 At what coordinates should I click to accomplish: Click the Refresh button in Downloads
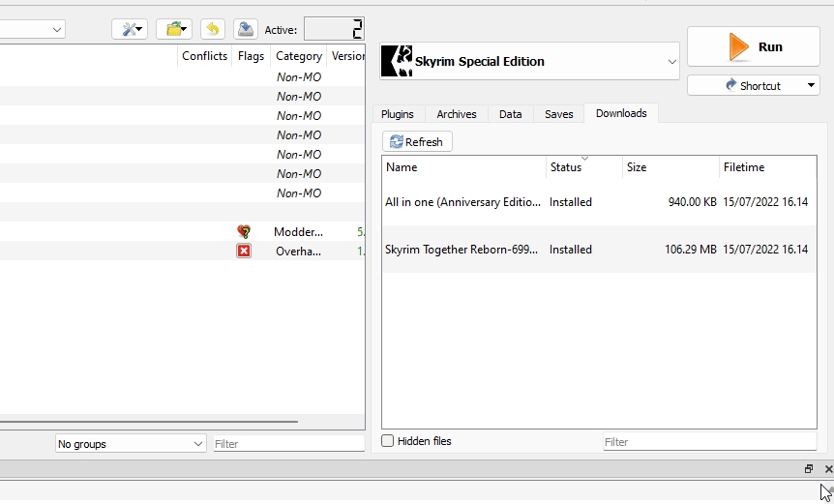tap(417, 142)
